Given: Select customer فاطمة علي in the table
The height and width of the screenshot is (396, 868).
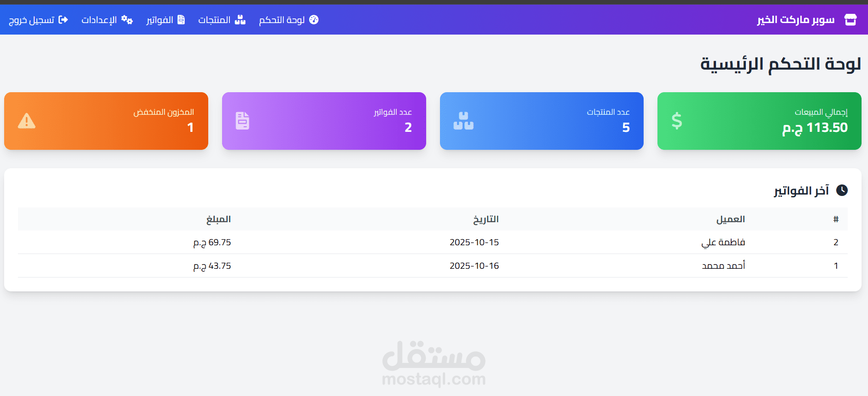Looking at the screenshot, I should click(723, 242).
